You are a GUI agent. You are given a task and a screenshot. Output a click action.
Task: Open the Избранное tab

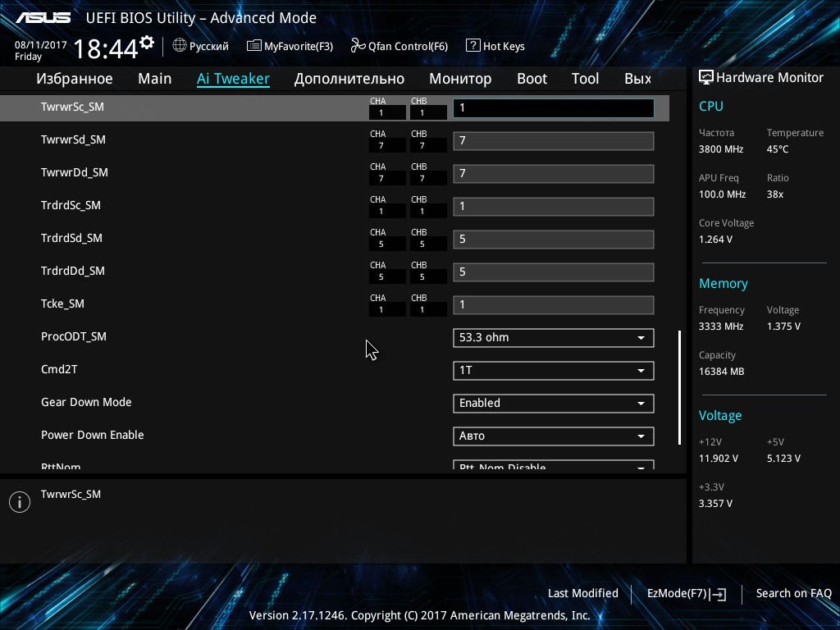click(x=75, y=79)
